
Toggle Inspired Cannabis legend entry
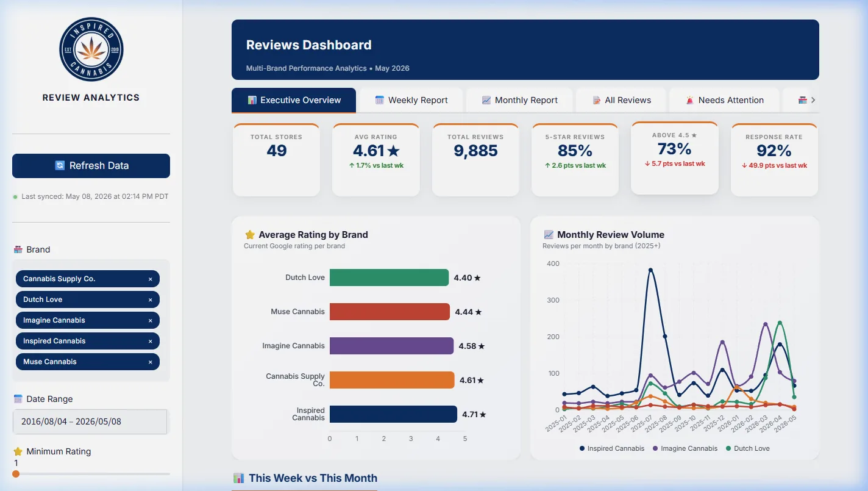pyautogui.click(x=611, y=448)
